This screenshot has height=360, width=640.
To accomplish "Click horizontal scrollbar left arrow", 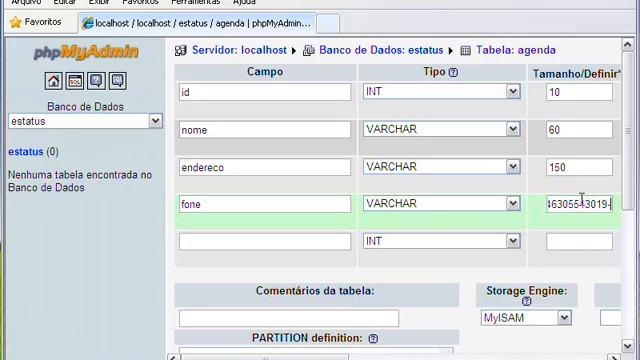I will coord(173,358).
